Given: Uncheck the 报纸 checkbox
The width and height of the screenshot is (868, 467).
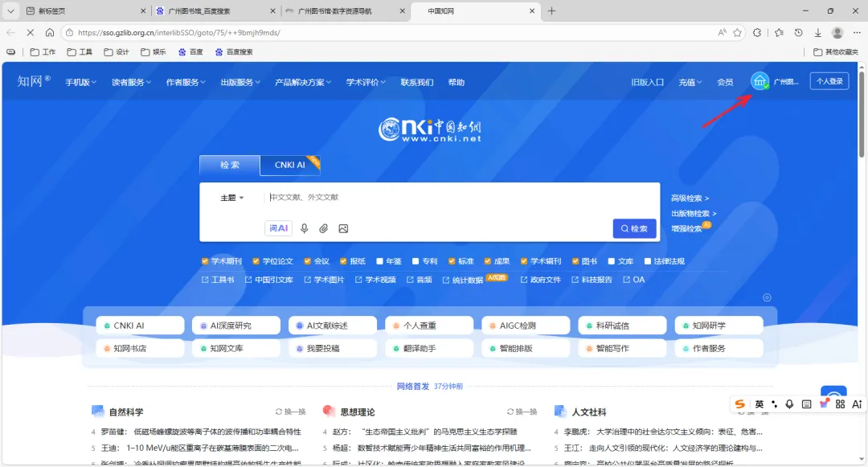Looking at the screenshot, I should point(343,261).
